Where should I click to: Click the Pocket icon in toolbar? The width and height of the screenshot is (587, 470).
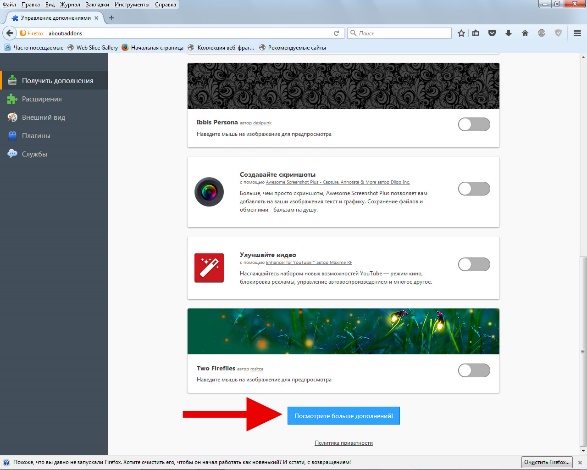point(492,33)
